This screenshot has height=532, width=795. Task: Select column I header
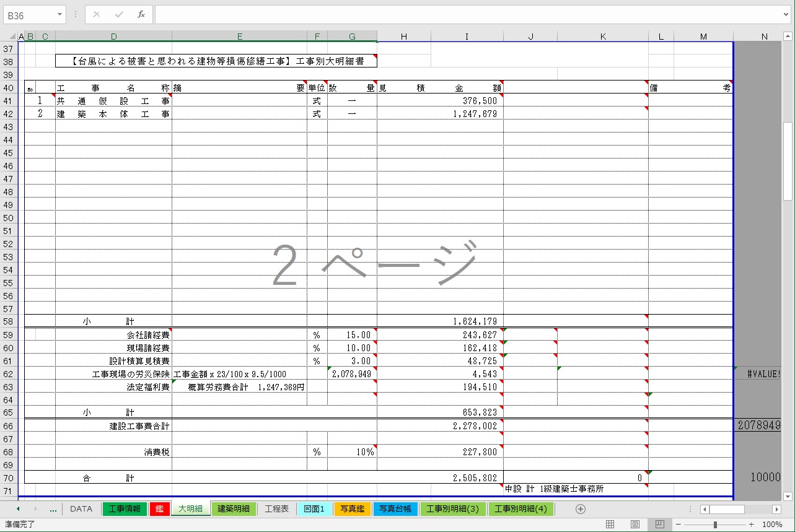(x=467, y=37)
